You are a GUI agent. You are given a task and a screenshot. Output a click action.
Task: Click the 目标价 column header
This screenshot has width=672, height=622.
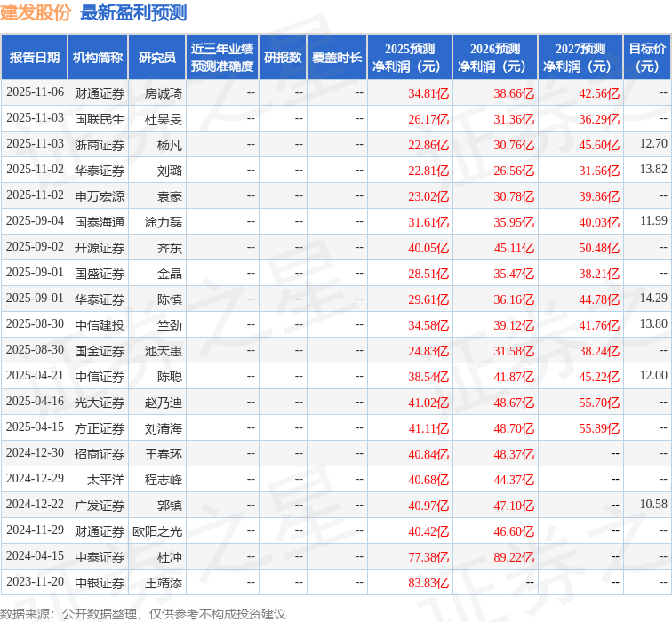(647, 58)
